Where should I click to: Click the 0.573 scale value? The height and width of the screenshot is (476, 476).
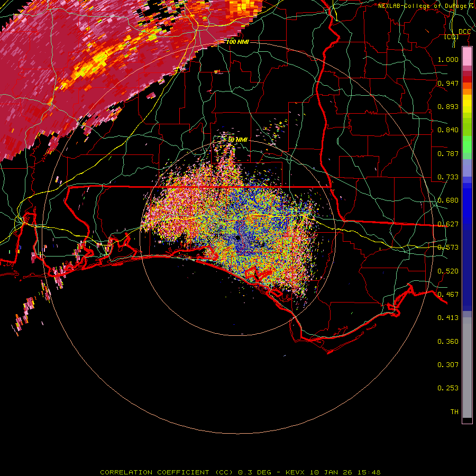pyautogui.click(x=448, y=248)
